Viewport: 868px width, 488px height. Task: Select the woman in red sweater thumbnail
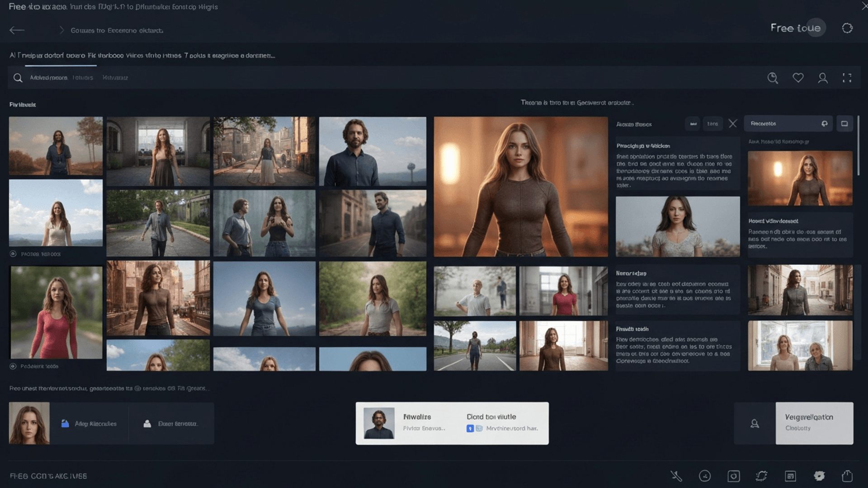(57, 312)
